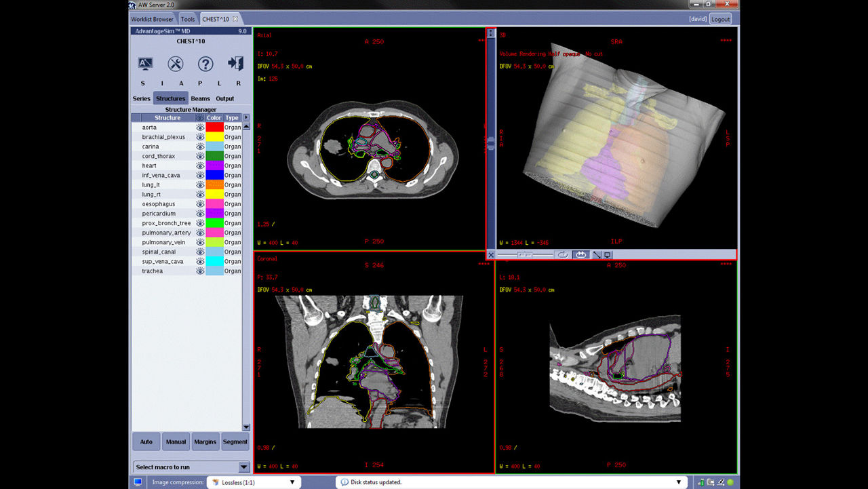Open the Tools tab at top
The width and height of the screenshot is (868, 489).
pos(188,19)
